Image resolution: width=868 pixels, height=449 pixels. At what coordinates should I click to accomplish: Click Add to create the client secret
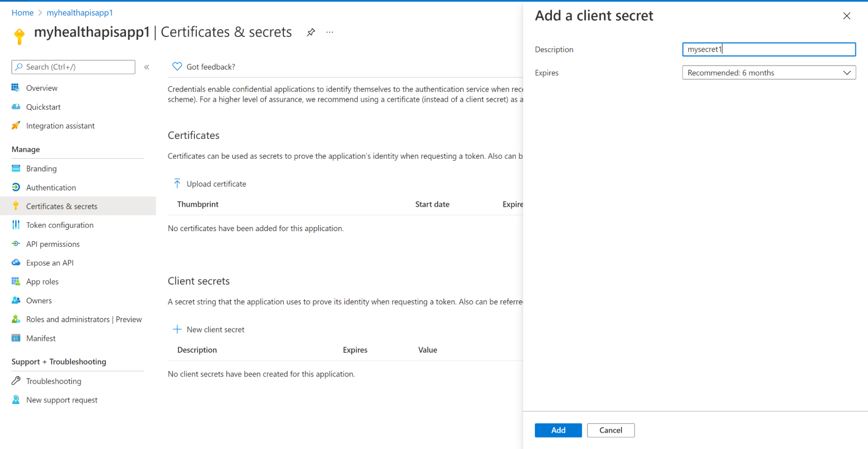coord(558,430)
